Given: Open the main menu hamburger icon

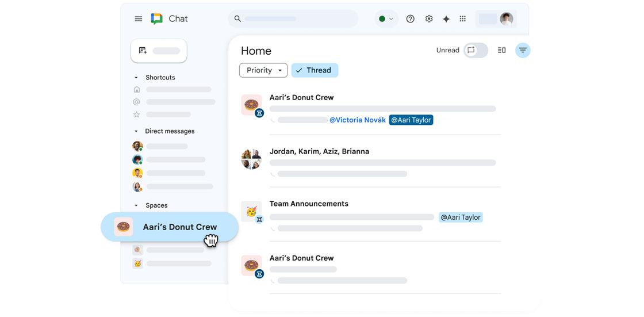Looking at the screenshot, I should [x=139, y=19].
